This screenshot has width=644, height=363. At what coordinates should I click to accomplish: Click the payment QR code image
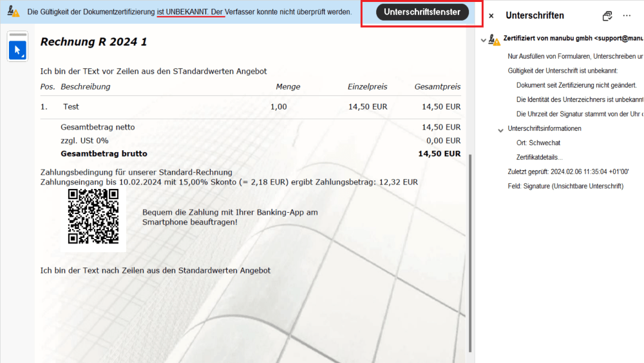coord(93,217)
